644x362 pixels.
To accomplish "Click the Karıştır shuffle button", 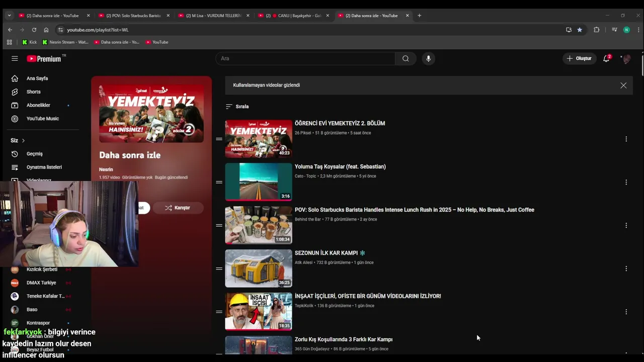I will (178, 208).
